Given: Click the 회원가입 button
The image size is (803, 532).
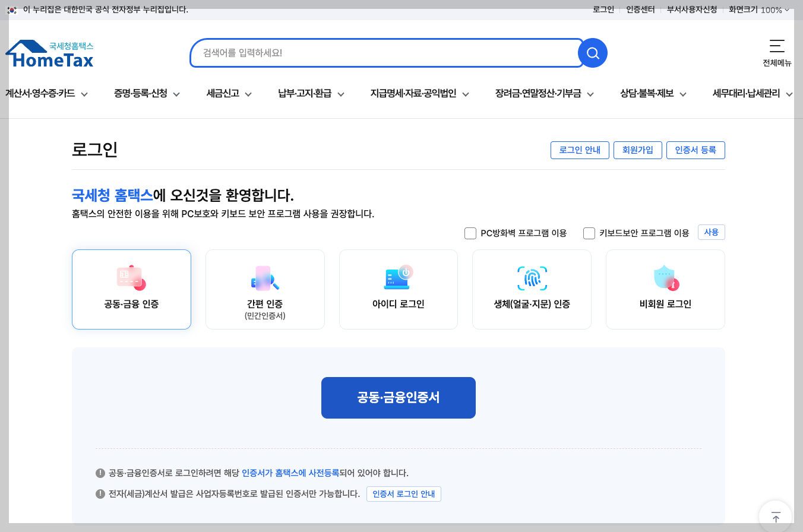Looking at the screenshot, I should tap(638, 150).
